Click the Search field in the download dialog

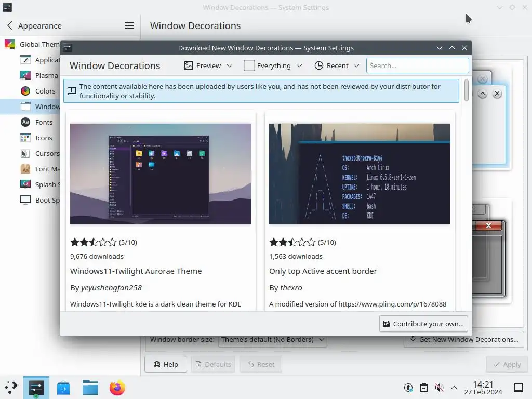(417, 65)
